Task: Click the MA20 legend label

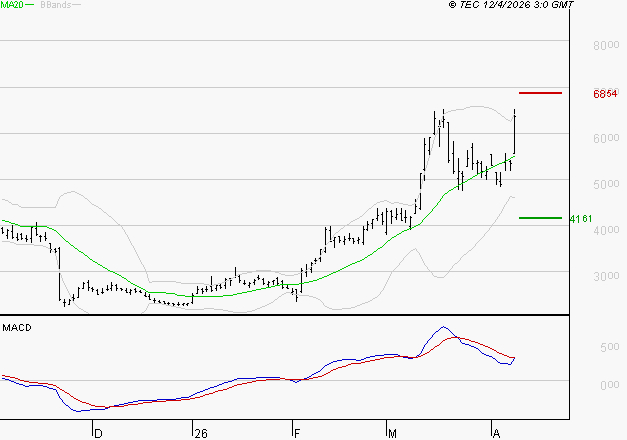Action: 12,5
